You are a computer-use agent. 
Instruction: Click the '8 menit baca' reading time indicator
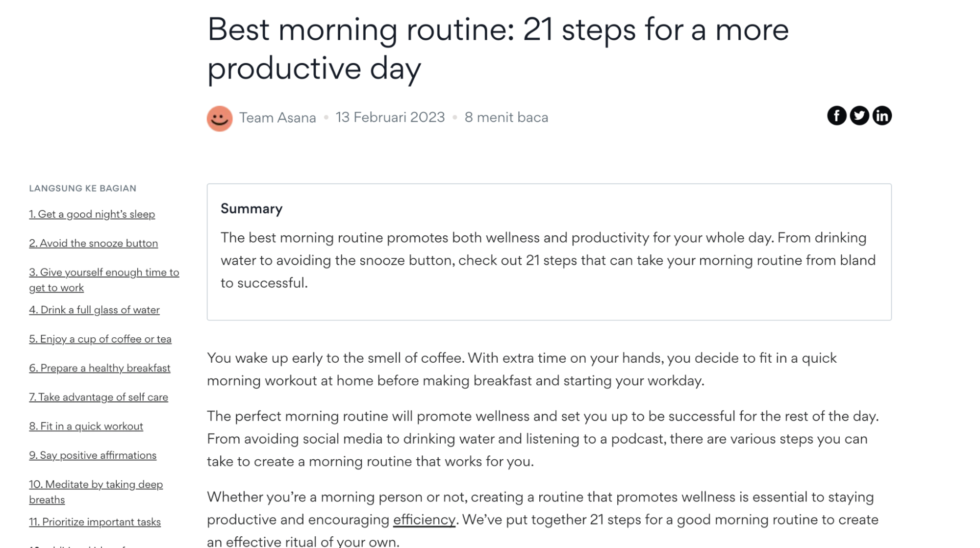point(505,117)
